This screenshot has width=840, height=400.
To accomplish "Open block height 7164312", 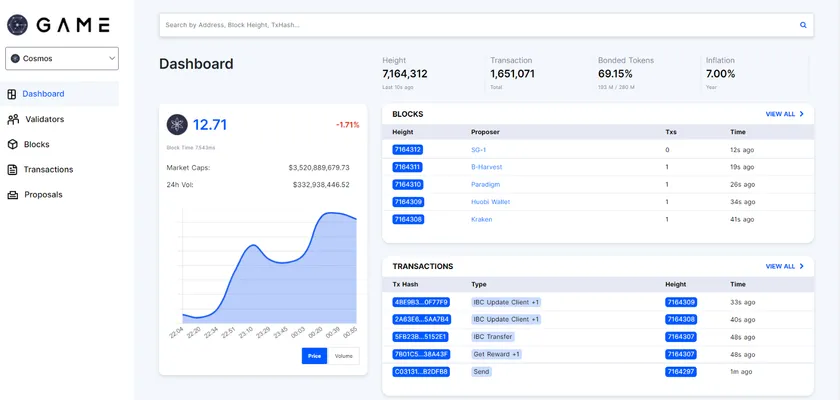I will (x=407, y=149).
